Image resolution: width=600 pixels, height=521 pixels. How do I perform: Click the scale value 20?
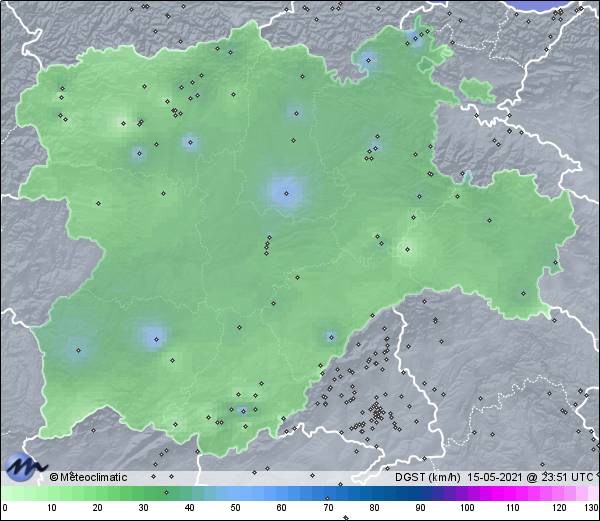coord(98,508)
